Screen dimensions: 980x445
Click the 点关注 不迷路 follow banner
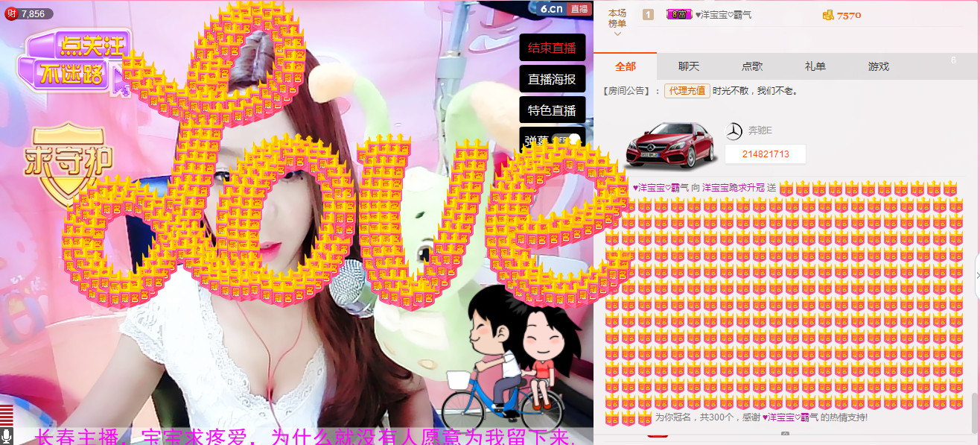tap(75, 61)
